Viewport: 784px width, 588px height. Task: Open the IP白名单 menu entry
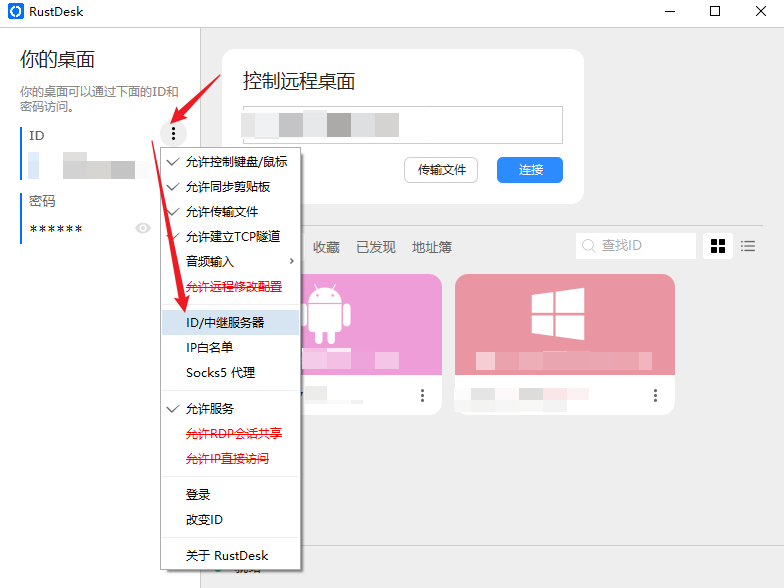[230, 348]
